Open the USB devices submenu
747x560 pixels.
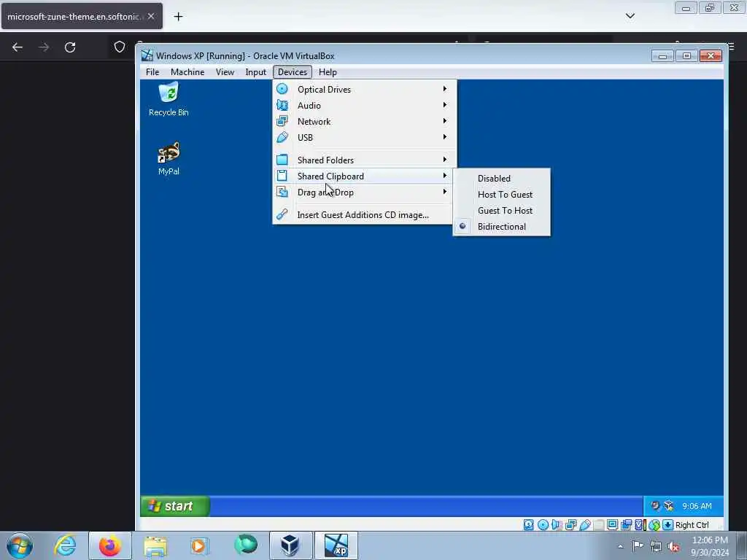pos(364,138)
